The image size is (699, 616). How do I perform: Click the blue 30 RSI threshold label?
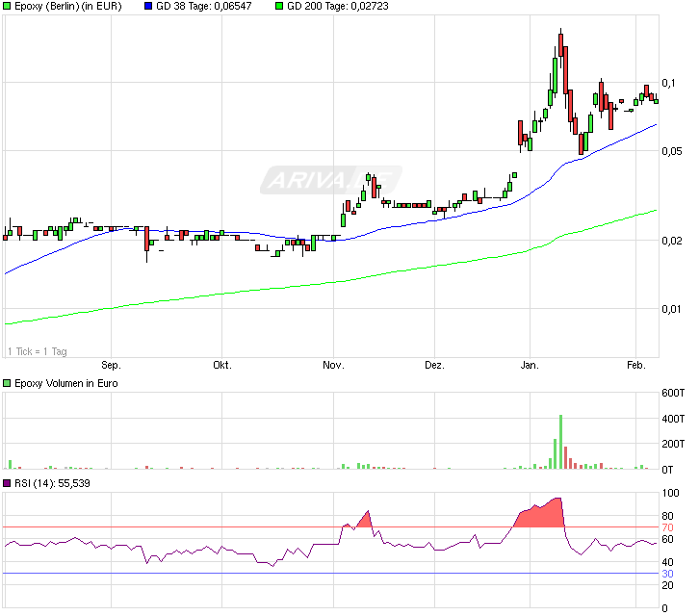(667, 574)
